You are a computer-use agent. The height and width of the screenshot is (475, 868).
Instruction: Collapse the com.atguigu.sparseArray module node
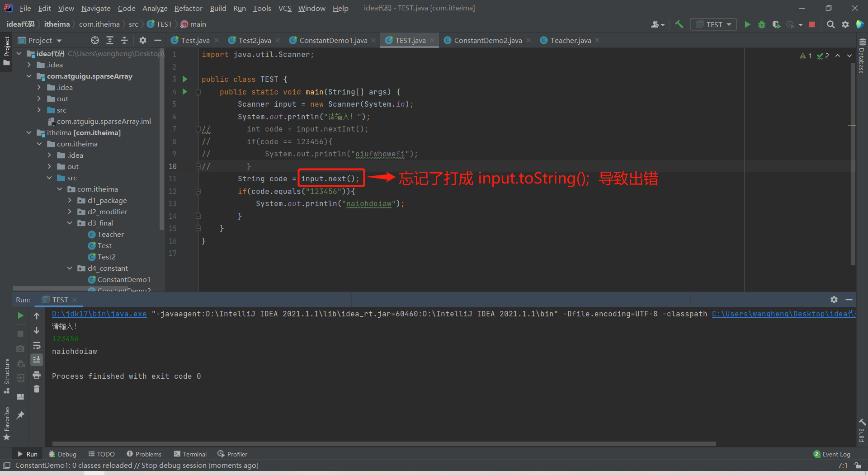[29, 76]
